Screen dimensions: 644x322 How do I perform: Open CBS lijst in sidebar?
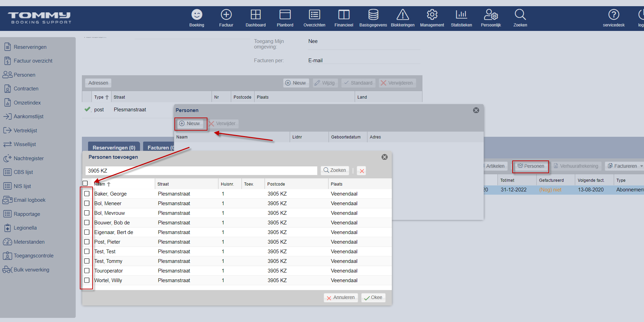click(x=23, y=172)
